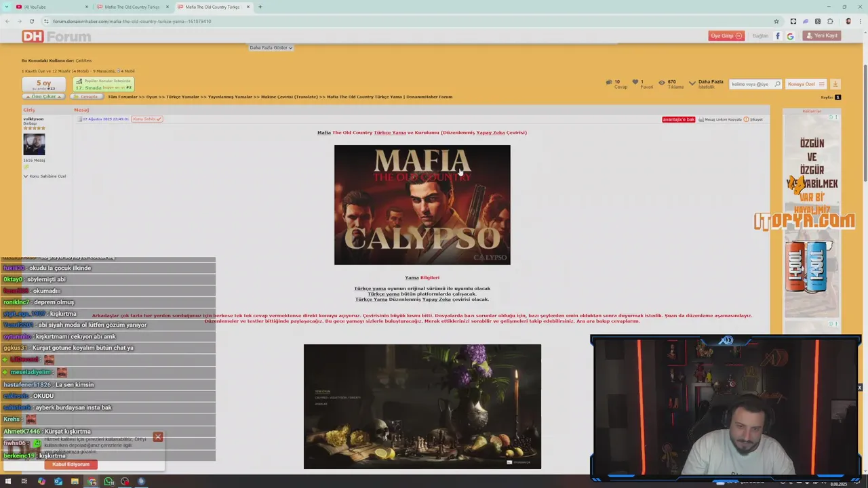
Task: Click page number 1 indicator
Action: pyautogui.click(x=837, y=97)
